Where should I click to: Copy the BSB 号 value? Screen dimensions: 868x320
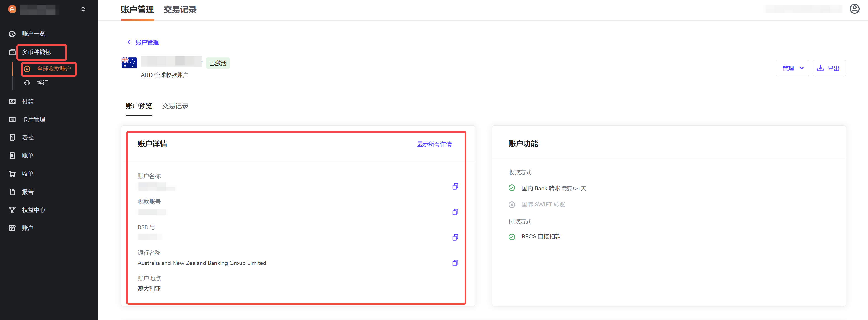(x=455, y=237)
